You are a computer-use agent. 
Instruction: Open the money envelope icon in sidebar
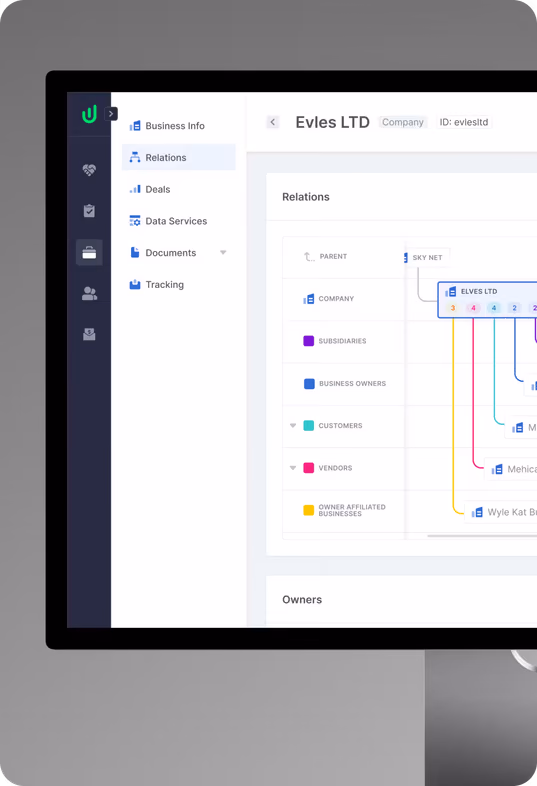pos(89,334)
